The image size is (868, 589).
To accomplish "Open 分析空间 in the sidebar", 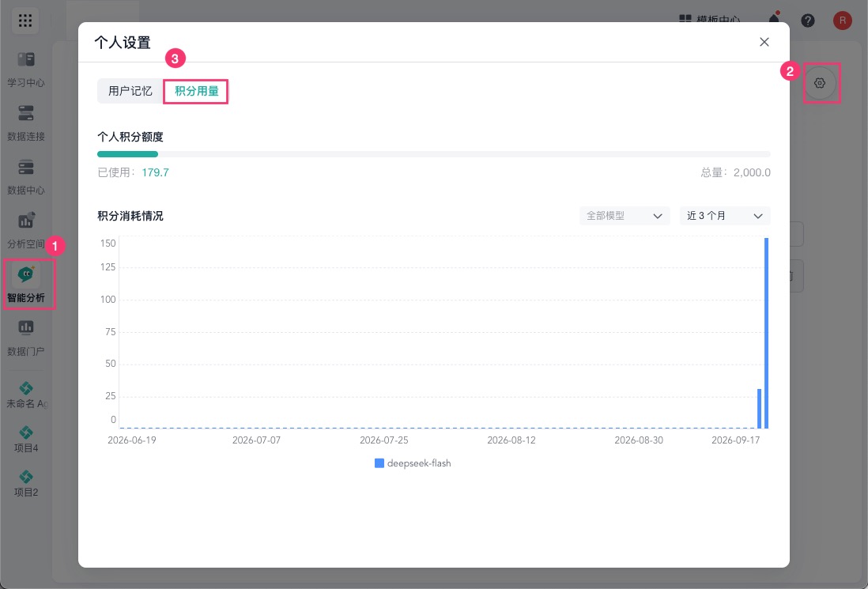I will 26,231.
